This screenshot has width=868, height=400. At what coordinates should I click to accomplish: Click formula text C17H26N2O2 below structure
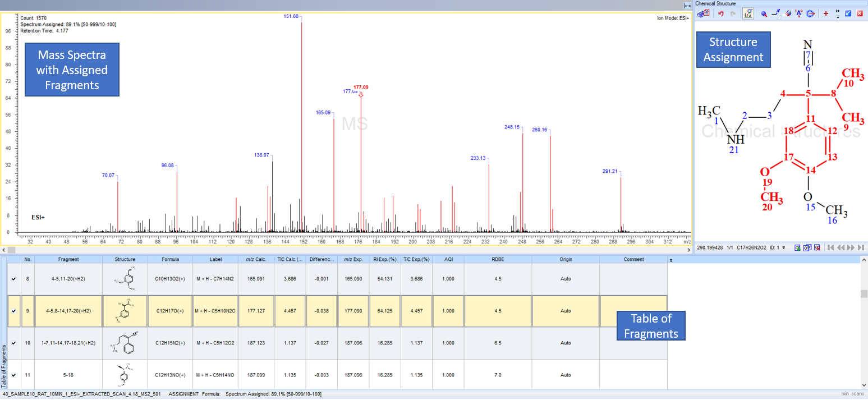[751, 247]
